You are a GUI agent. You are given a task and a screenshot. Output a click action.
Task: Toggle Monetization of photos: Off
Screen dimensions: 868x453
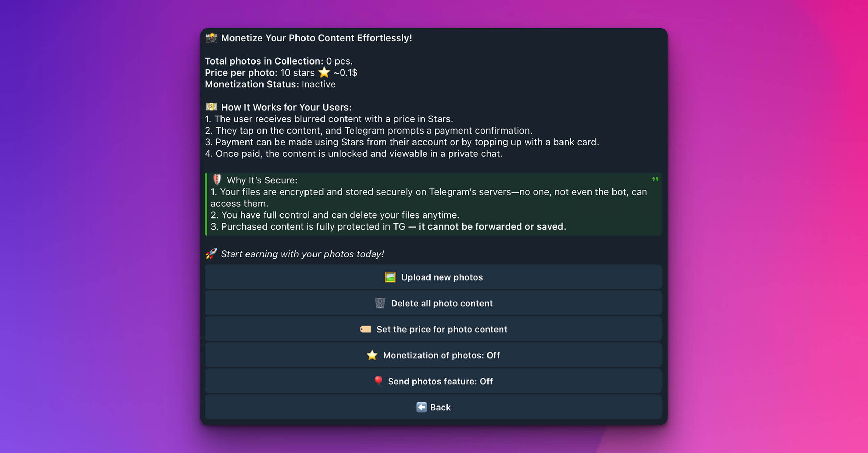433,355
